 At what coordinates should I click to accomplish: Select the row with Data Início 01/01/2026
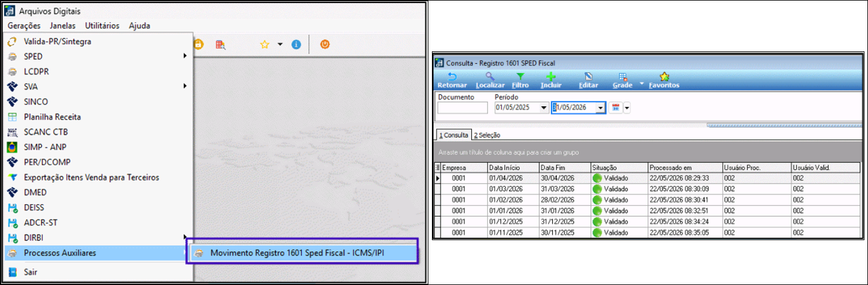tap(648, 211)
